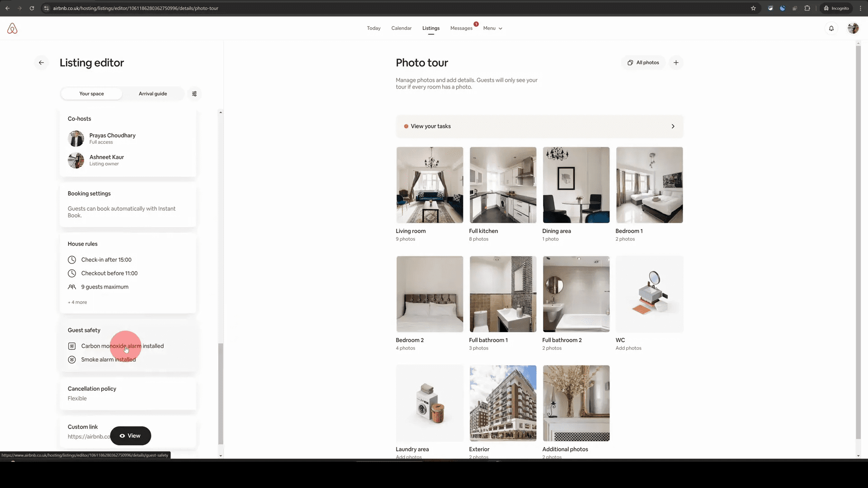Click guests maximum people icon

[x=72, y=287]
